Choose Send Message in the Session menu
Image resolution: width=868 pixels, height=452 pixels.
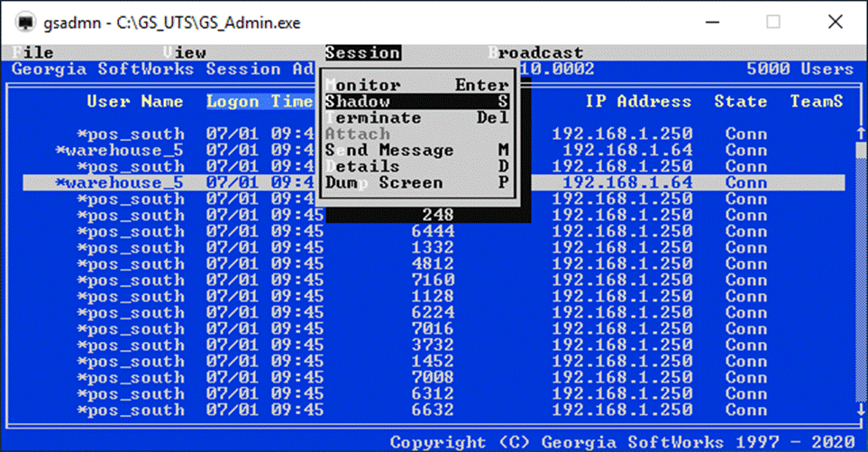[x=416, y=150]
